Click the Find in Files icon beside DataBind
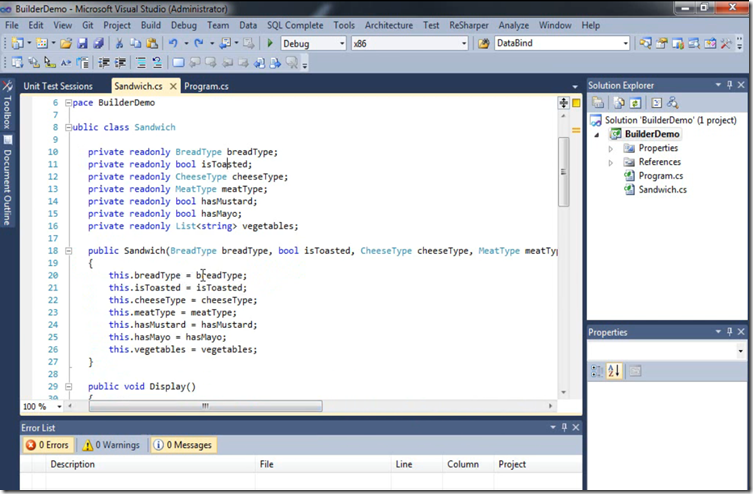753x494 pixels. (484, 43)
